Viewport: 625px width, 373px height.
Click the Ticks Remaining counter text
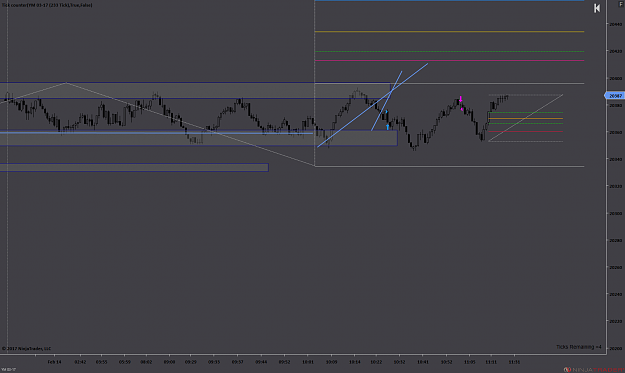click(579, 347)
